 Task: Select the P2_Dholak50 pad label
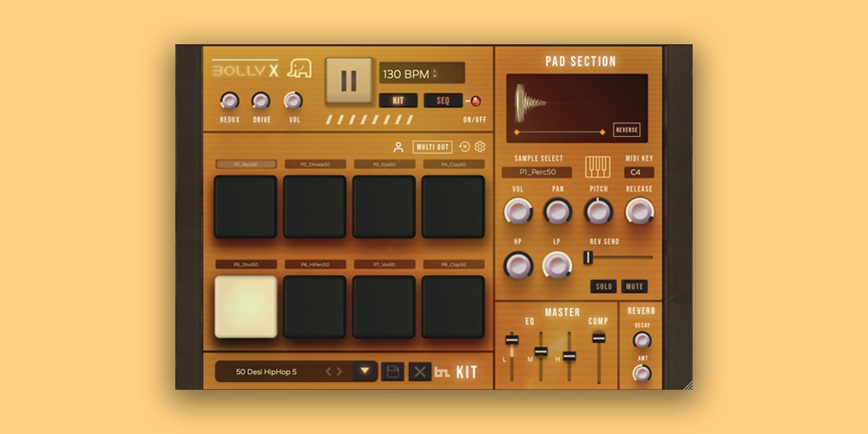315,164
